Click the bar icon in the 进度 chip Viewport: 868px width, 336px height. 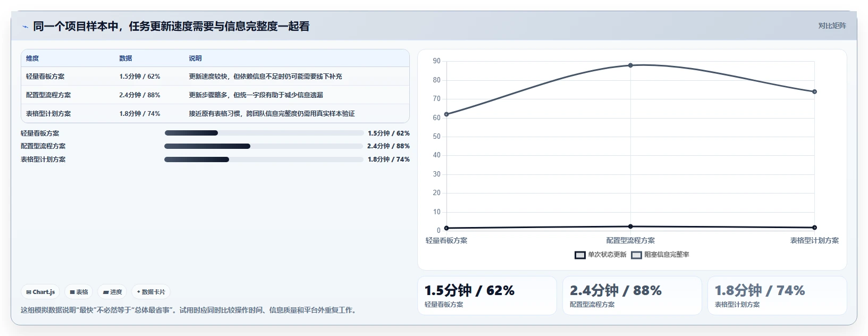click(x=106, y=292)
